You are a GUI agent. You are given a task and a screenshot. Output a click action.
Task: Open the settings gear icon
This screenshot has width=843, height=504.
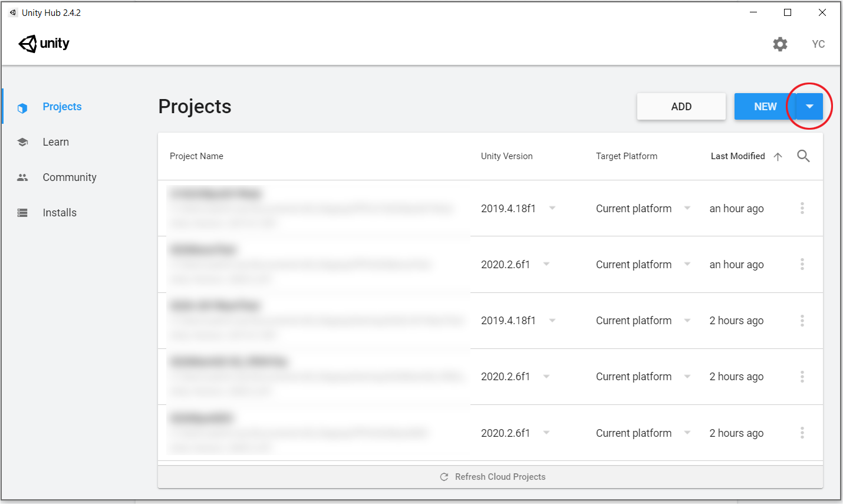780,44
